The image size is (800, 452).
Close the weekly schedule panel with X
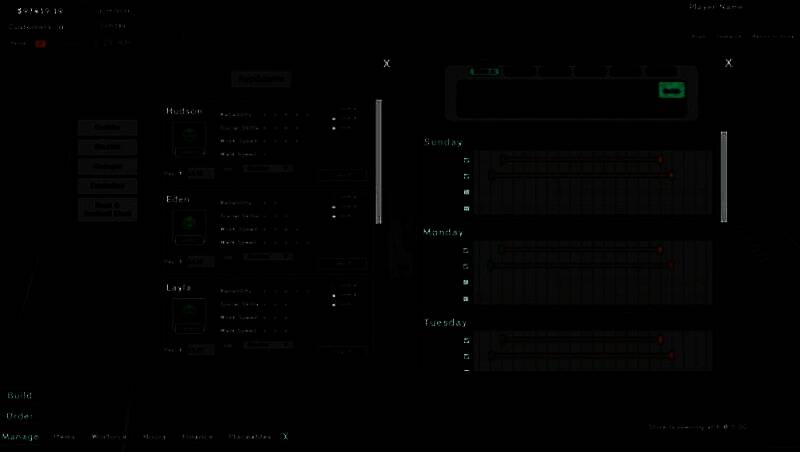[729, 62]
